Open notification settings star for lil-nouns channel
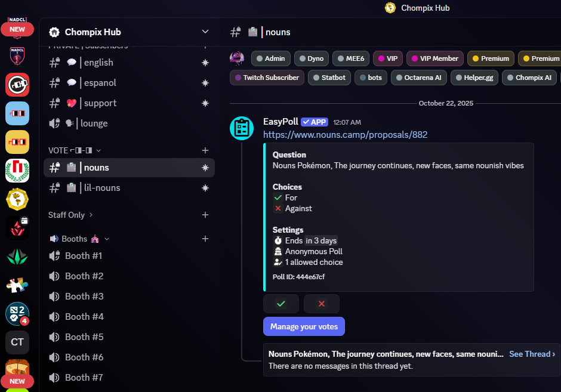The image size is (561, 392). click(205, 188)
